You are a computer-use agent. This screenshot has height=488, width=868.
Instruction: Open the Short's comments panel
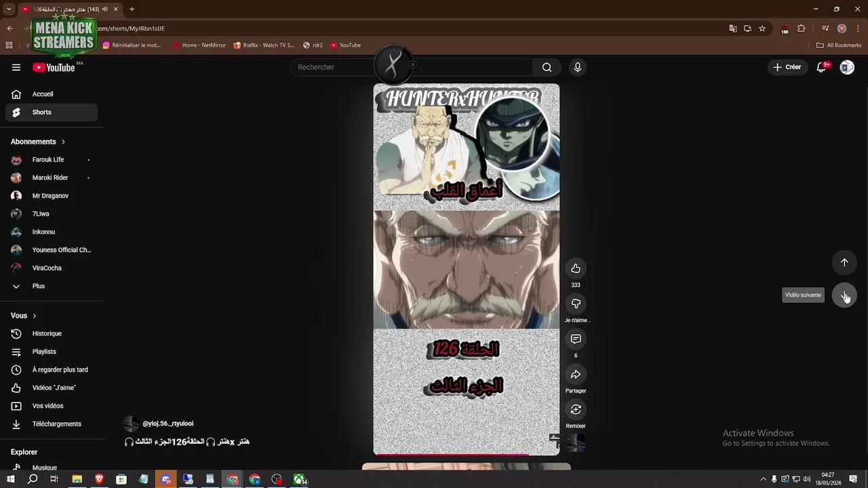coord(576,339)
